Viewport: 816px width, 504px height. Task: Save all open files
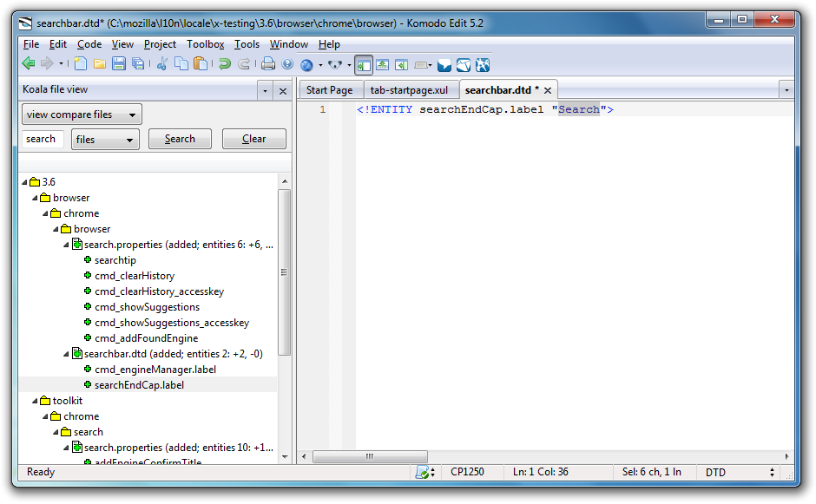138,64
